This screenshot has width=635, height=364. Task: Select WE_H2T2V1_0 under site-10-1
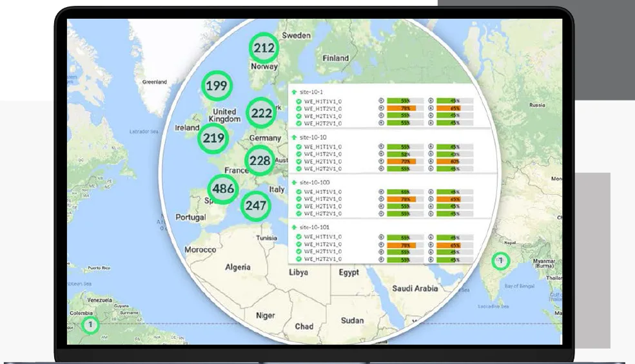pyautogui.click(x=323, y=124)
